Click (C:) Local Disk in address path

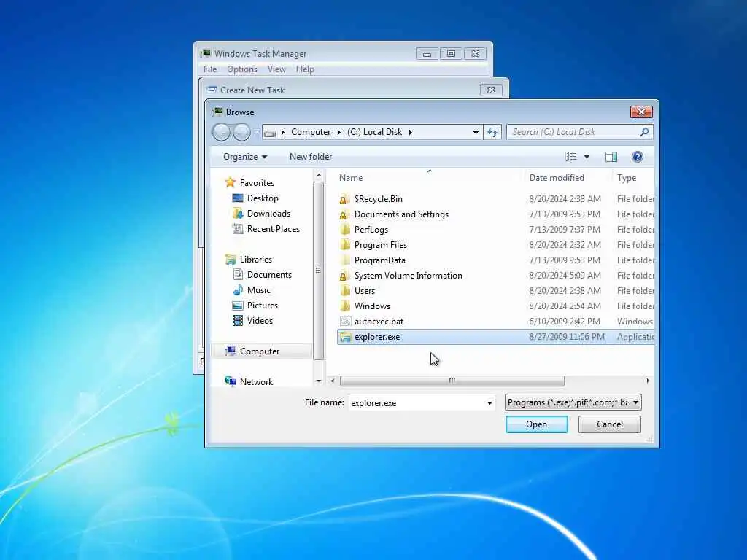374,132
